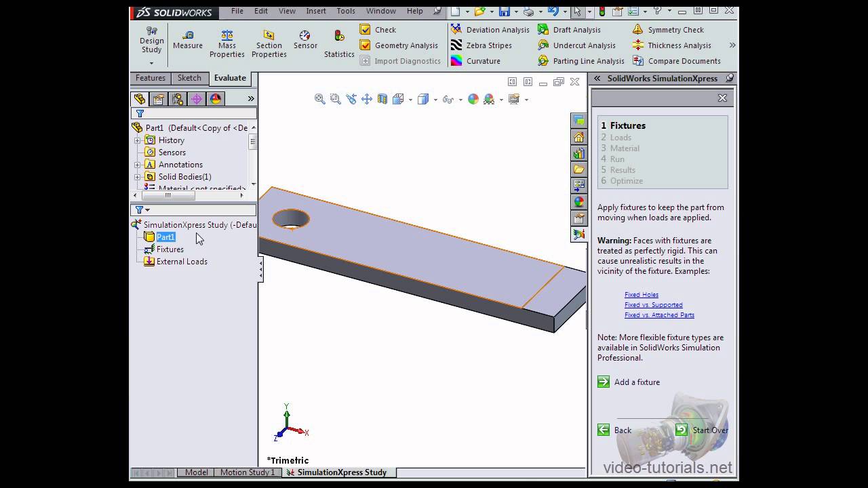
Task: Click the Back button
Action: 614,430
